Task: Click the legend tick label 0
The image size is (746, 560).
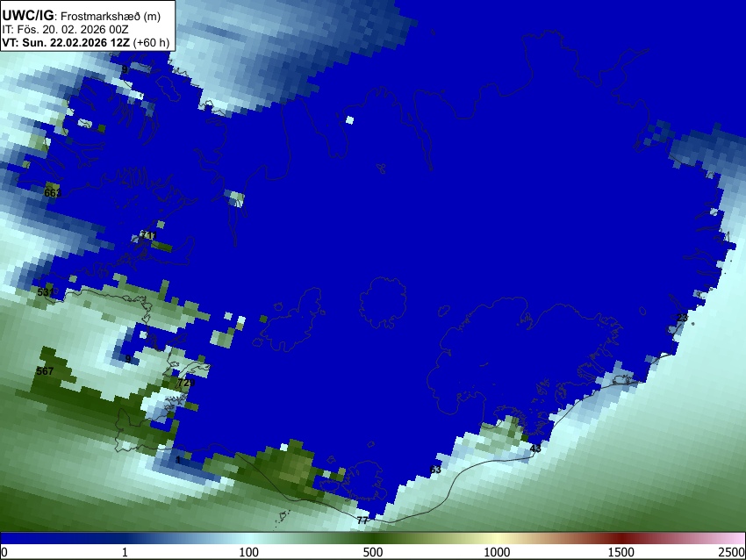Action: tap(4, 552)
